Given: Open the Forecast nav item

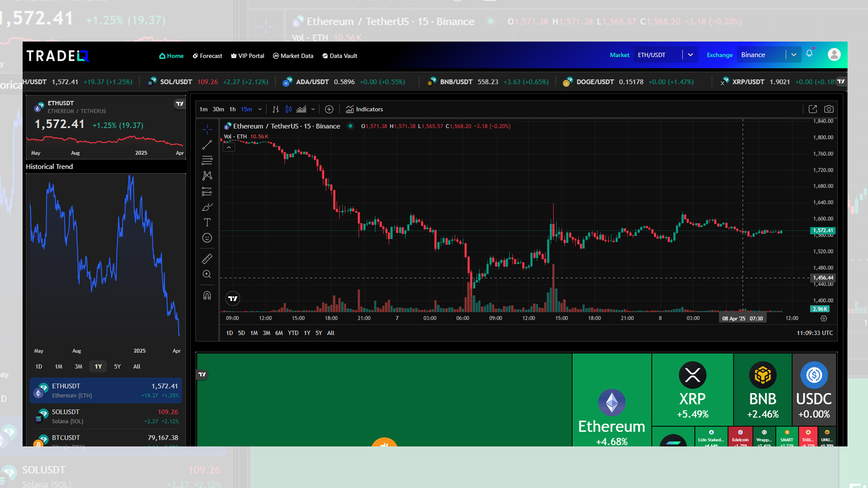Looking at the screenshot, I should pyautogui.click(x=208, y=56).
